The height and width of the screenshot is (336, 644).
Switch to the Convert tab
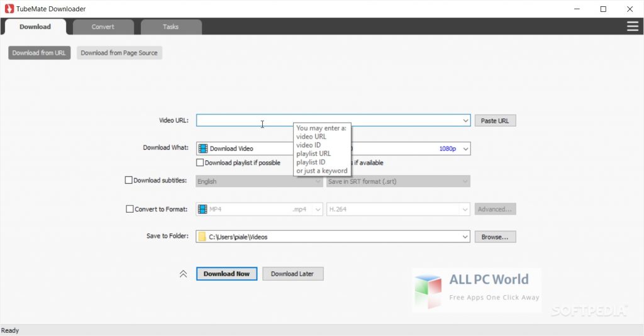coord(103,26)
